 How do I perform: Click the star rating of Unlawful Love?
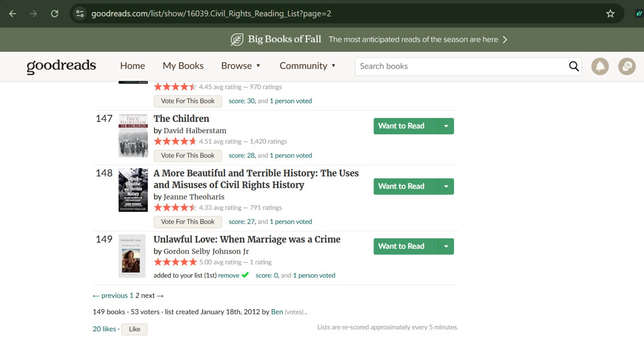[x=175, y=262]
